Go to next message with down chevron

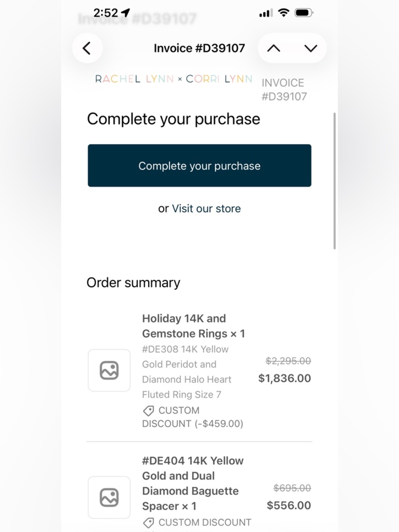click(x=311, y=48)
